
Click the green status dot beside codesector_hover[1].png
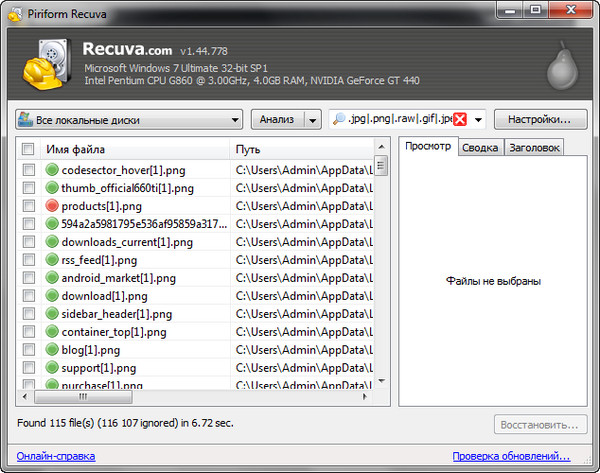[x=53, y=170]
